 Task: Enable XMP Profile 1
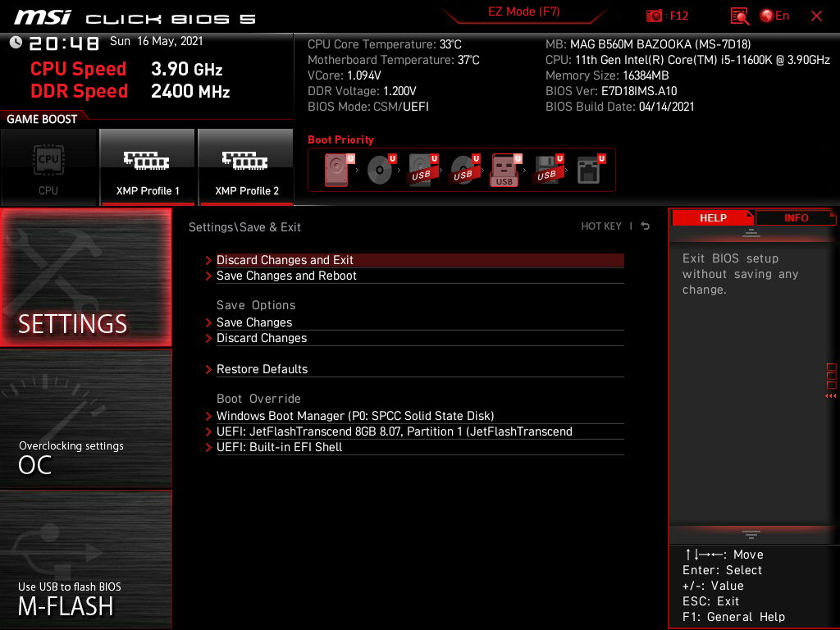(148, 167)
